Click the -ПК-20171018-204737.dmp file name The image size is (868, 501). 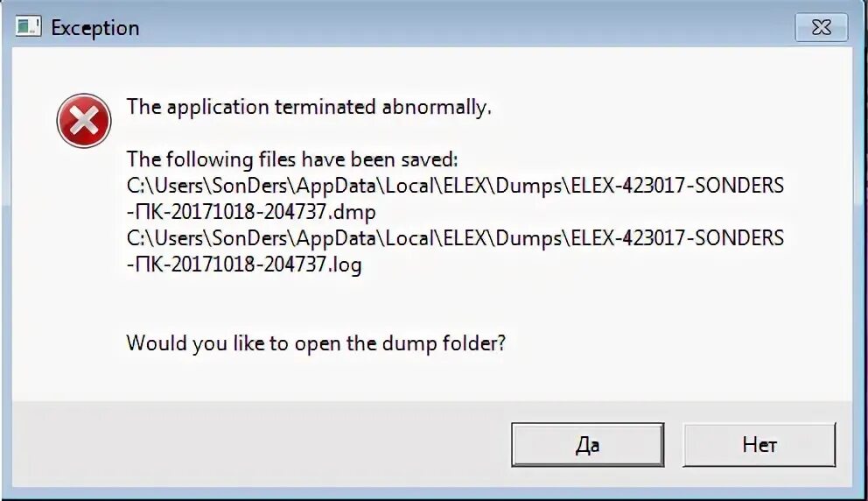click(251, 212)
